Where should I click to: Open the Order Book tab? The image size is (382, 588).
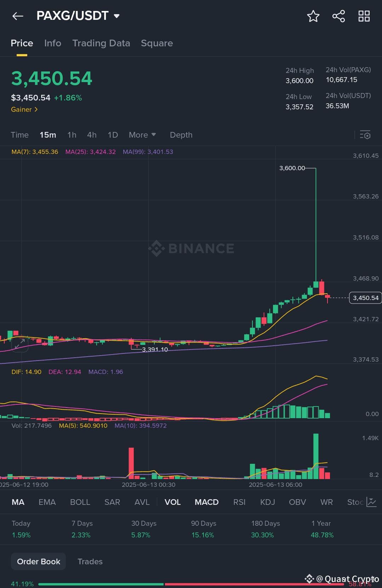click(x=39, y=561)
